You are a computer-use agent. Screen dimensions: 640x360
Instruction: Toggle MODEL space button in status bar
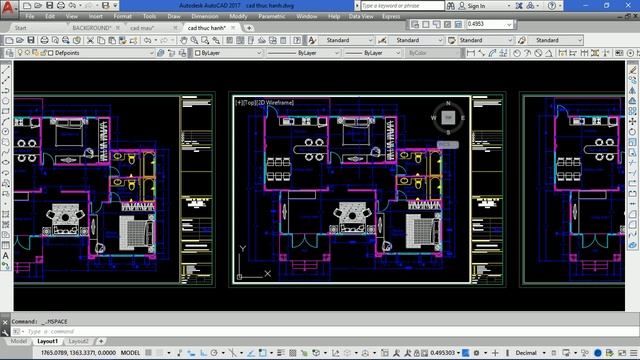coord(130,353)
